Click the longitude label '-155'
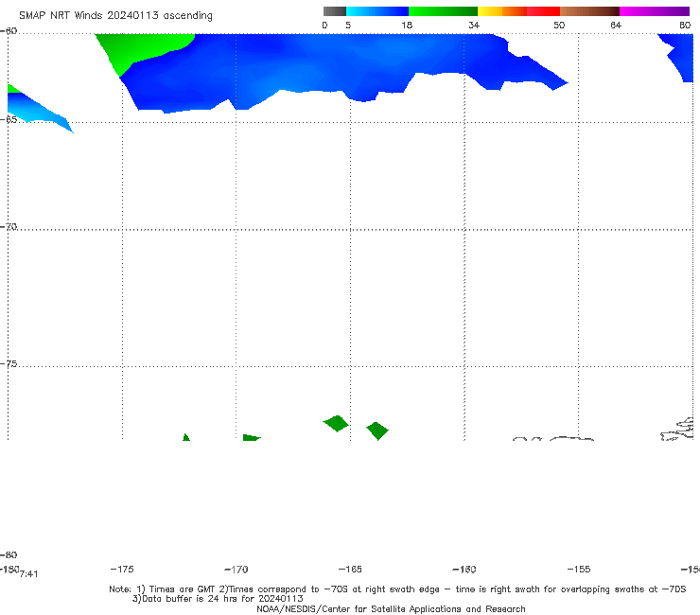Viewport: 700px width, 615px height. (x=579, y=569)
